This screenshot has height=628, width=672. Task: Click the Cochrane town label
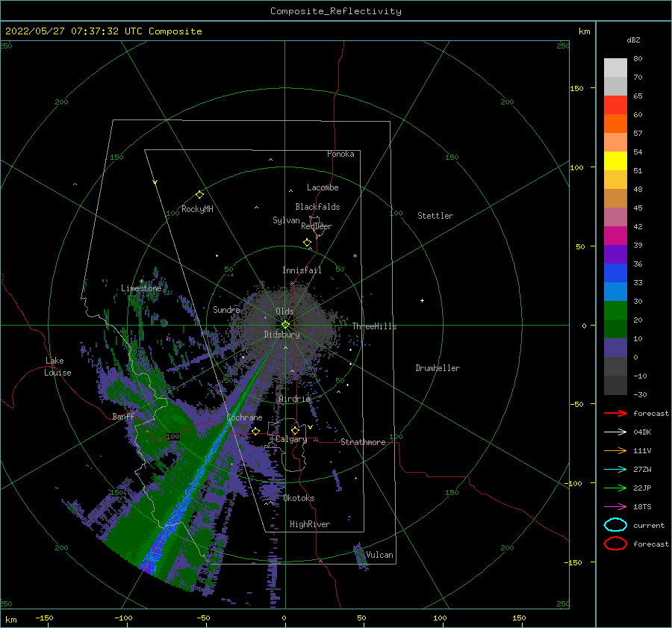click(x=244, y=417)
